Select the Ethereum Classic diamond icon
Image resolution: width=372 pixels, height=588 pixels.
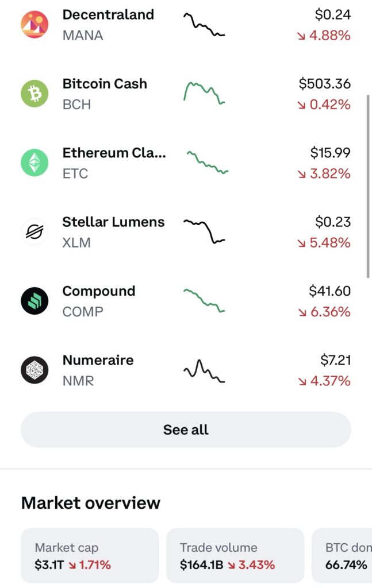[34, 163]
